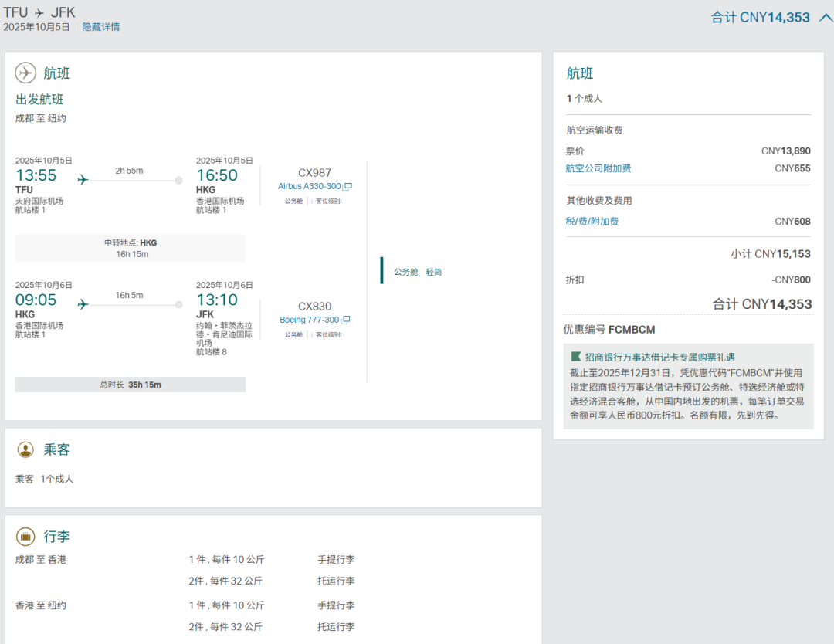Open 航空公司附加费 surcharge breakdown
Viewport: 834px width, 644px height.
click(x=598, y=168)
